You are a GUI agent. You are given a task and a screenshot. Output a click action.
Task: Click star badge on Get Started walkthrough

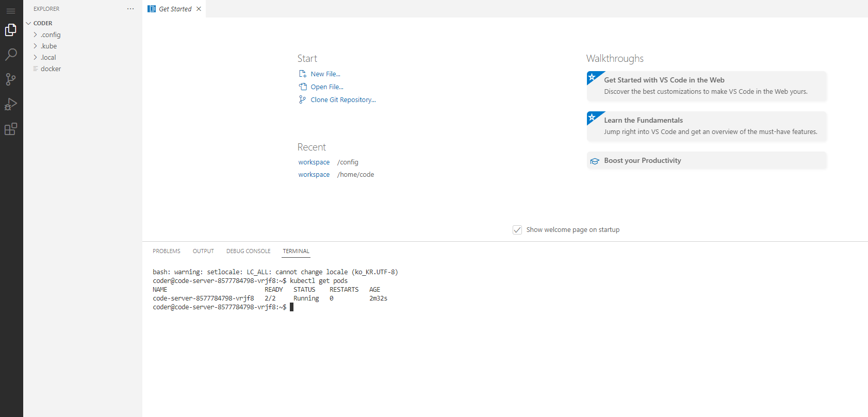point(593,77)
